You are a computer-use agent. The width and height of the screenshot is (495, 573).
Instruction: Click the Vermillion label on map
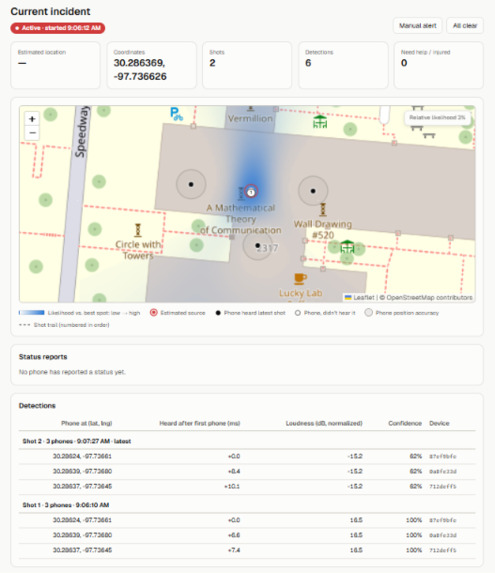point(250,118)
